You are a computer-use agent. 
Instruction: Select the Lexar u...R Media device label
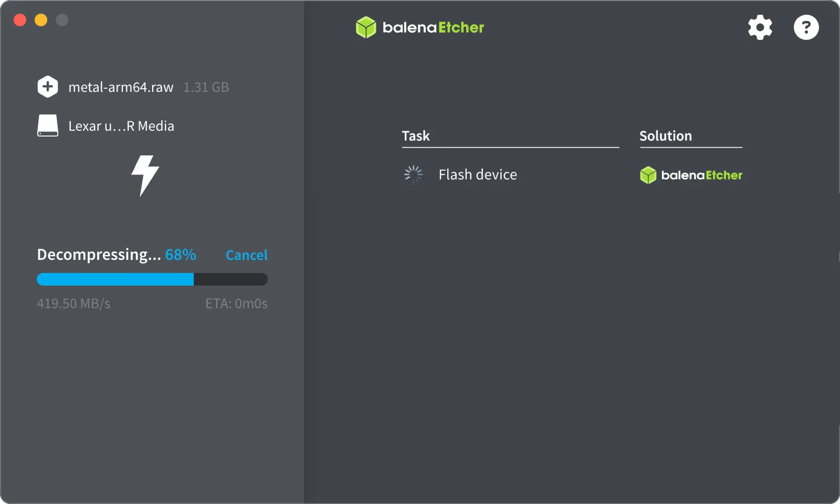[121, 126]
